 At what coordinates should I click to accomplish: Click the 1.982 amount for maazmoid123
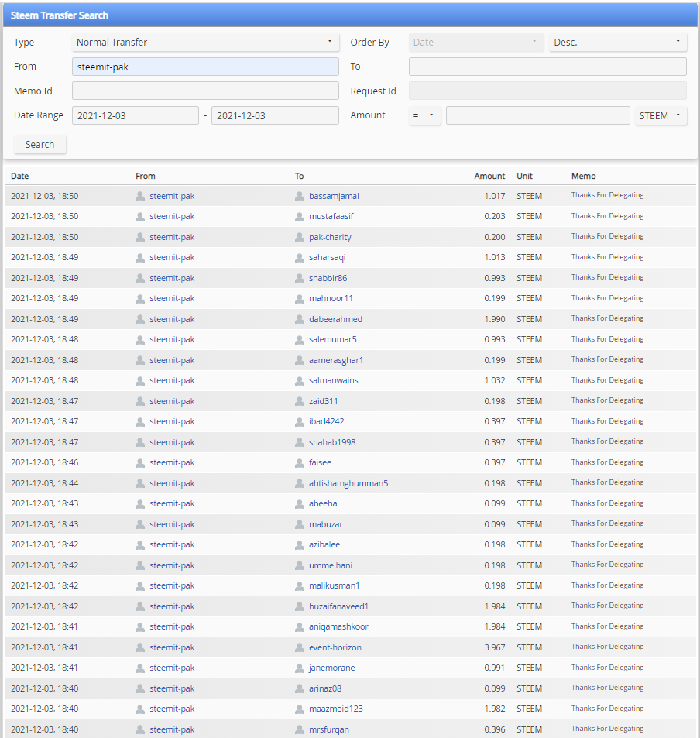pyautogui.click(x=494, y=709)
